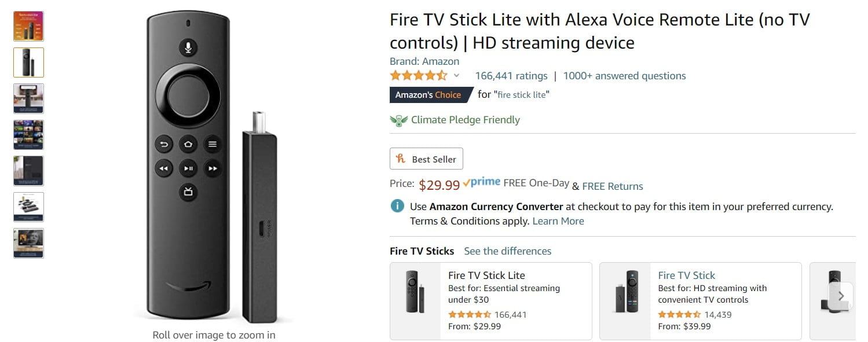Click the Best Seller badge
This screenshot has height=342, width=868.
tap(426, 159)
